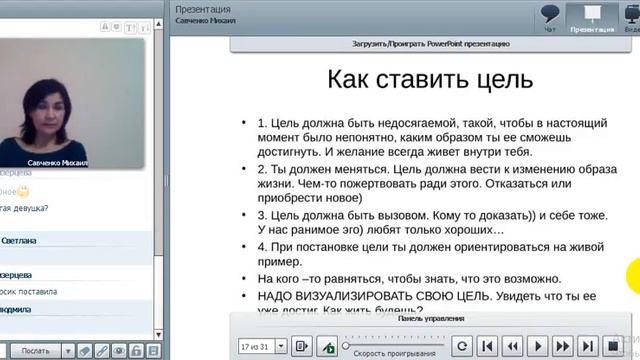Expand the arrow next to Послать
640x360 pixels.
pyautogui.click(x=68, y=351)
